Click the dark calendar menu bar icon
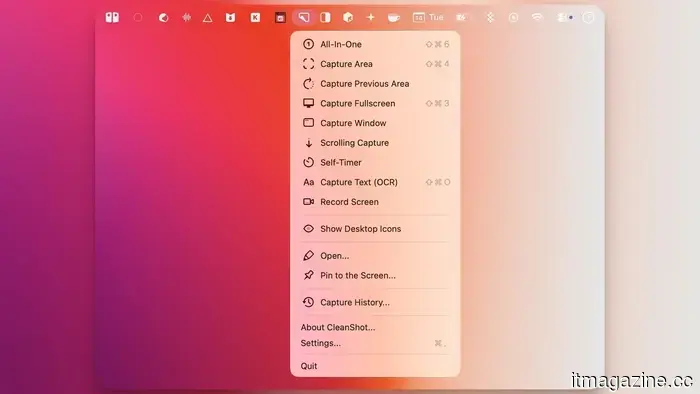Image resolution: width=700 pixels, height=394 pixels. 280,18
